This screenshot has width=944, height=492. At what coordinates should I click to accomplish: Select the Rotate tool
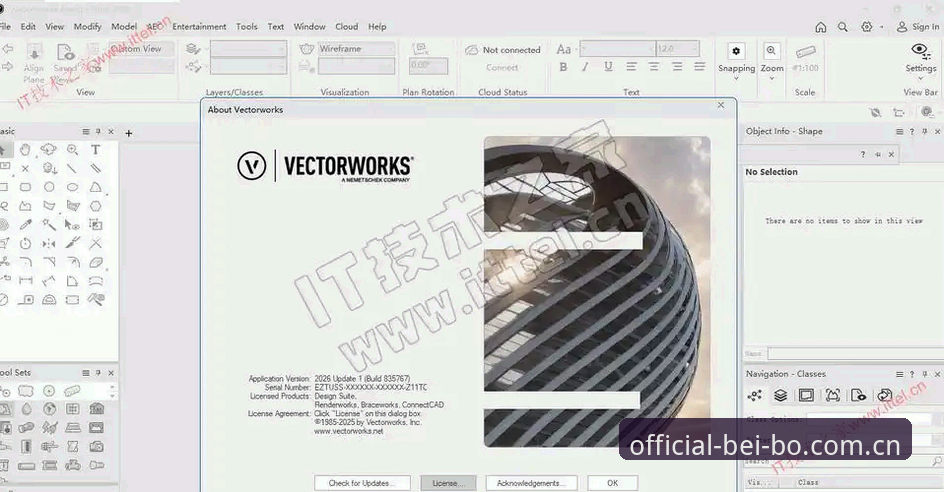coord(25,244)
